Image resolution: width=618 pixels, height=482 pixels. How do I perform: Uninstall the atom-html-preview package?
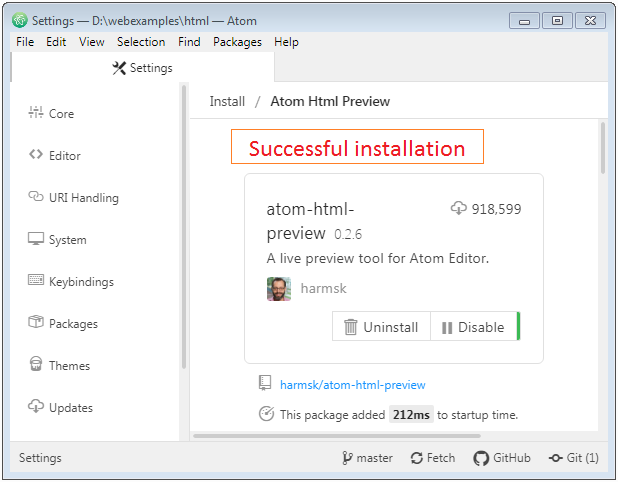[x=381, y=326]
